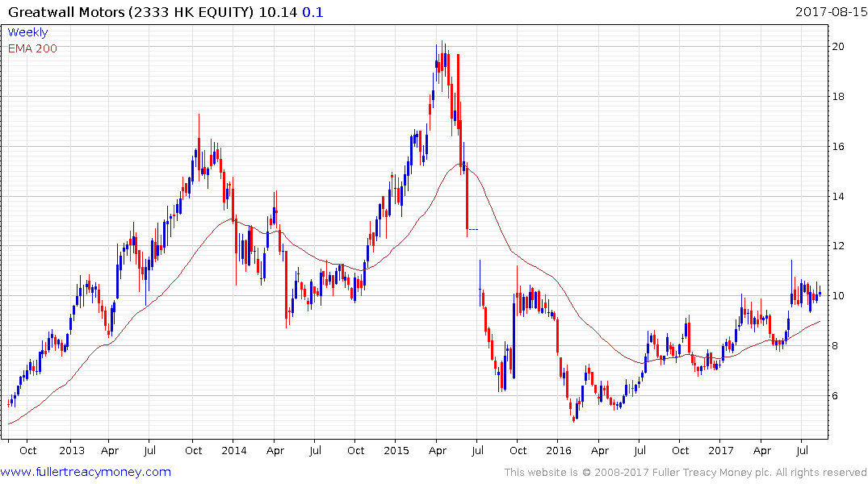The width and height of the screenshot is (868, 484).
Task: Click the x-axis label 2017
Action: [x=721, y=451]
